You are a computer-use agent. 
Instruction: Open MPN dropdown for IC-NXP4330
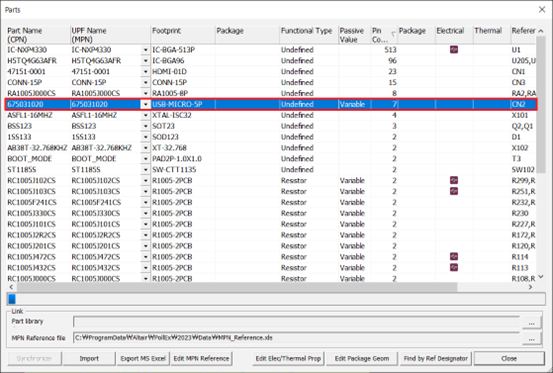[x=145, y=50]
